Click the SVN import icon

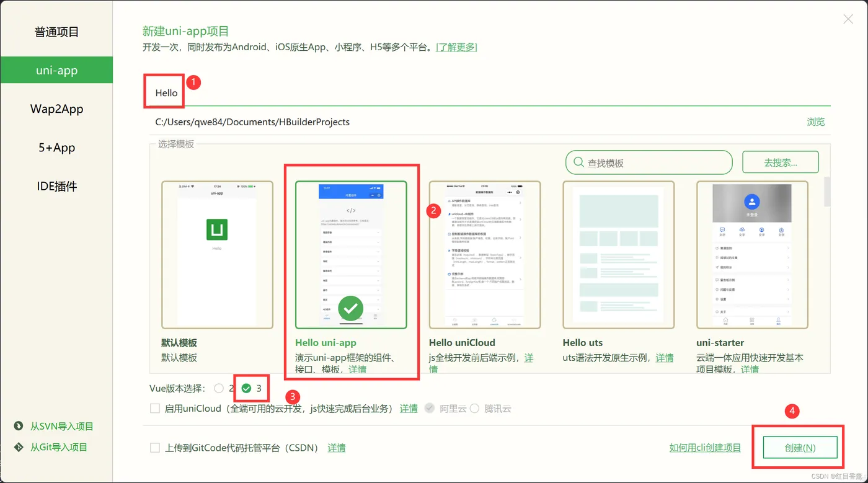tap(19, 426)
